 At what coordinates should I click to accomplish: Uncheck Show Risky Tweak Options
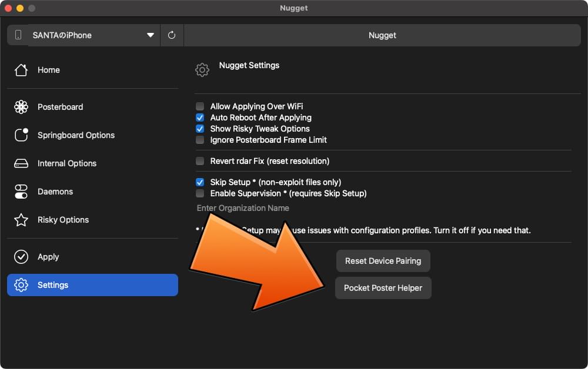click(200, 129)
